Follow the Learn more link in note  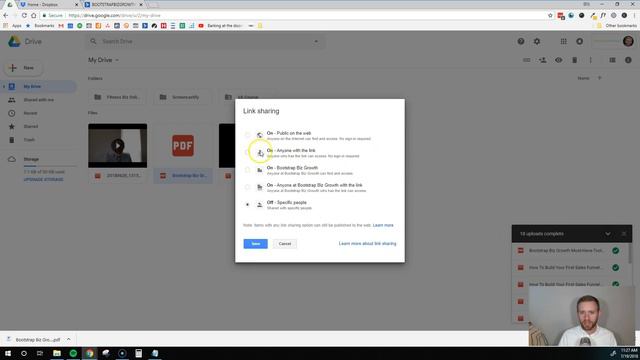(383, 225)
